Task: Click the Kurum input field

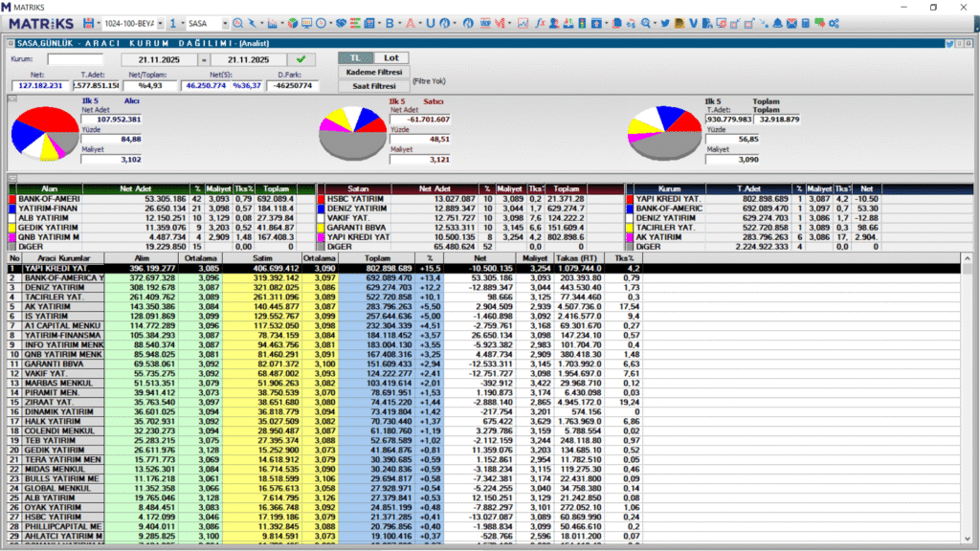Action: pos(75,59)
